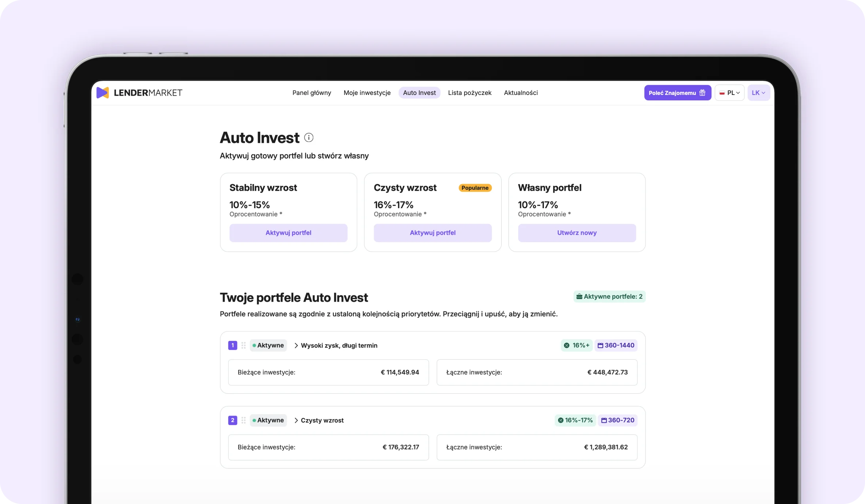Open the PL language dropdown
The width and height of the screenshot is (865, 504).
click(729, 93)
